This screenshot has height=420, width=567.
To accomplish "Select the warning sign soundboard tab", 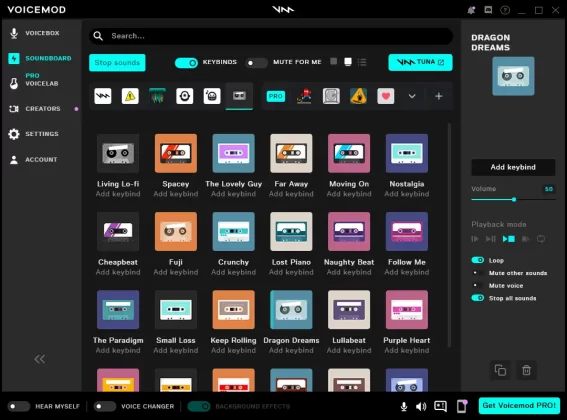I will pos(130,96).
